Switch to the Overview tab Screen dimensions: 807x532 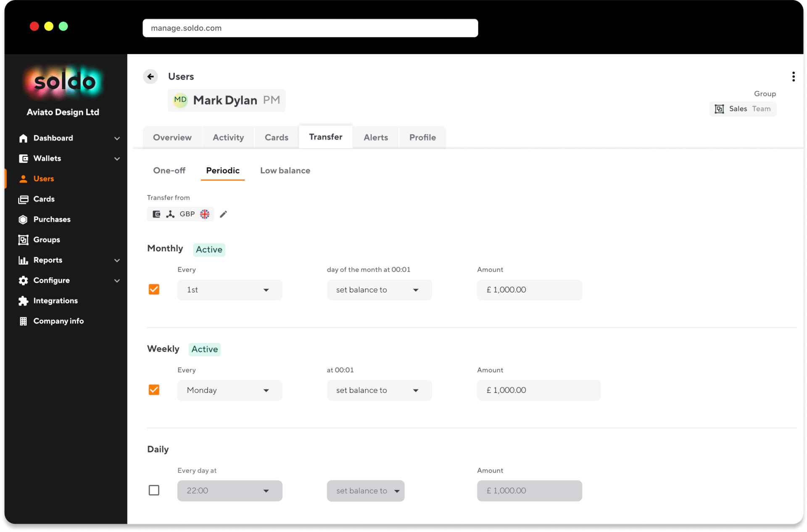[172, 137]
